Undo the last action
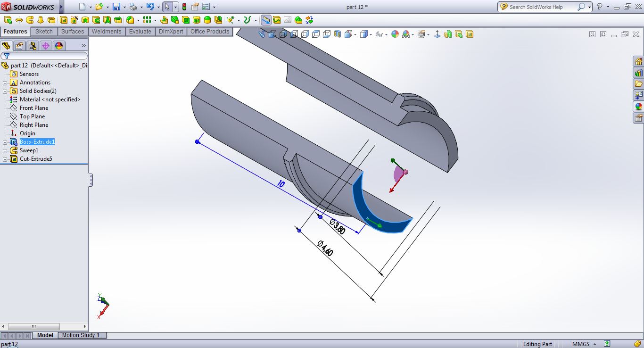Image resolution: width=644 pixels, height=348 pixels. (x=150, y=7)
